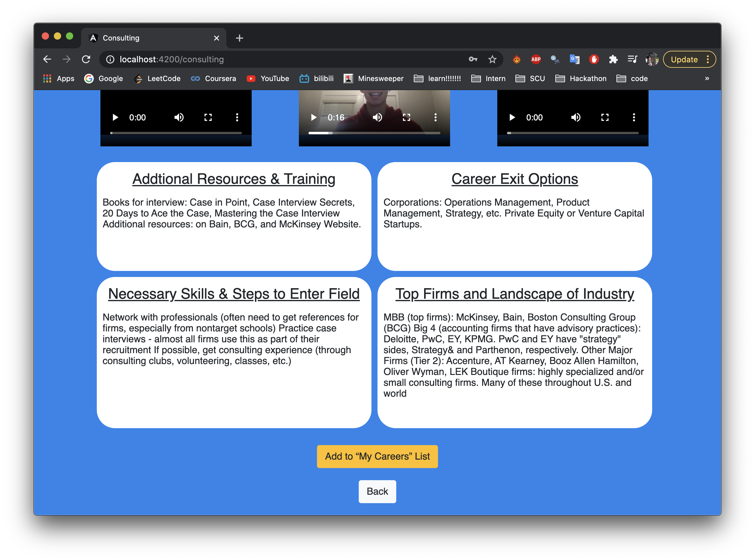This screenshot has height=560, width=755.
Task: Click Add to "My Careers" List button
Action: pyautogui.click(x=377, y=456)
